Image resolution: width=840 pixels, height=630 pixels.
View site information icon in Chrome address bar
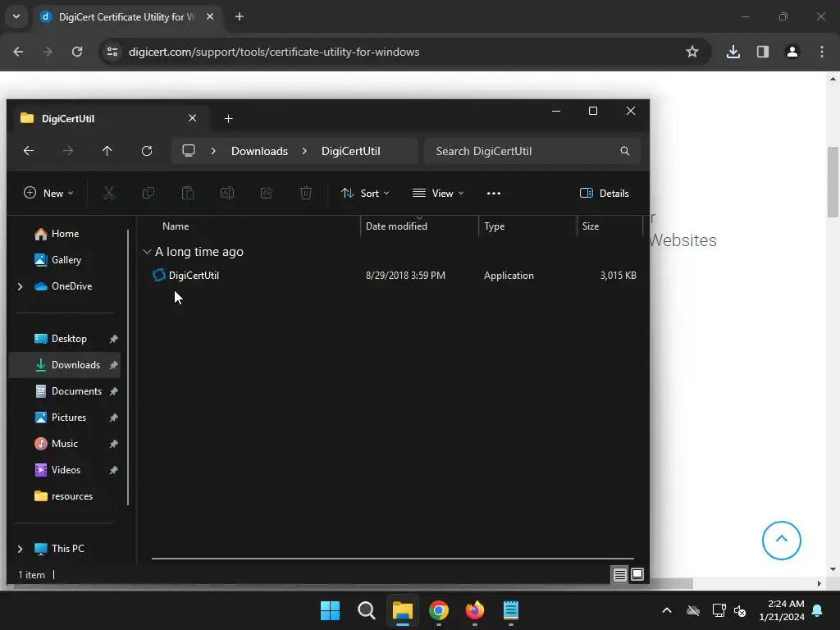click(x=112, y=52)
